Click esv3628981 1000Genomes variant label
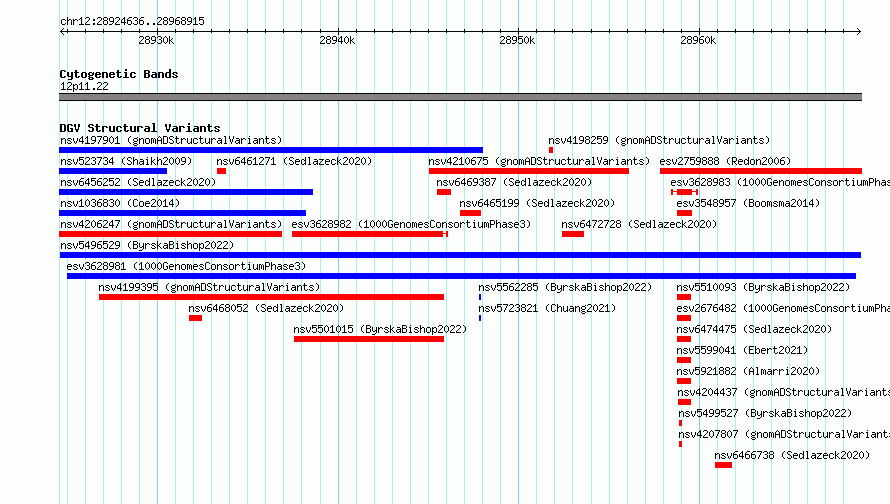 [186, 266]
